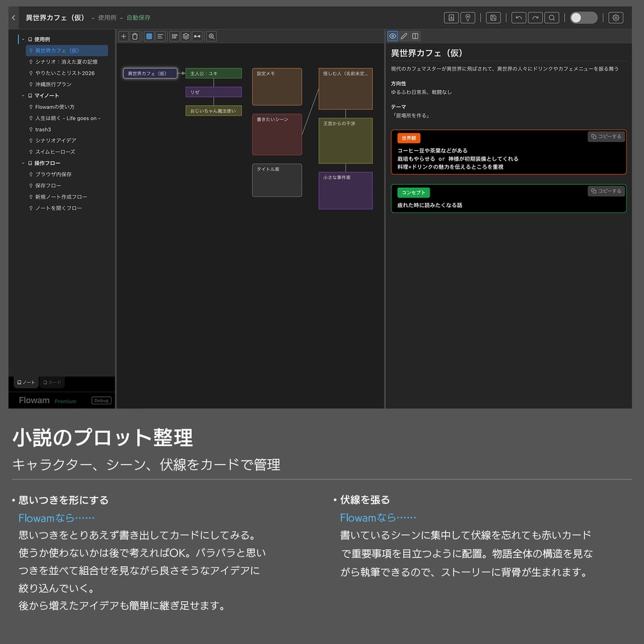
Task: Switch to the カード tab at sidebar bottom
Action: click(x=52, y=382)
